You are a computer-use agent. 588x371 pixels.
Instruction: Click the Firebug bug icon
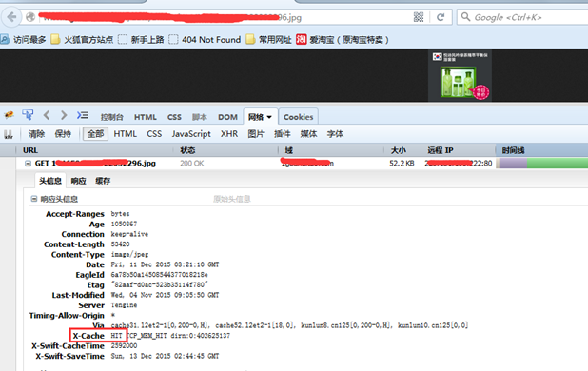[9, 115]
